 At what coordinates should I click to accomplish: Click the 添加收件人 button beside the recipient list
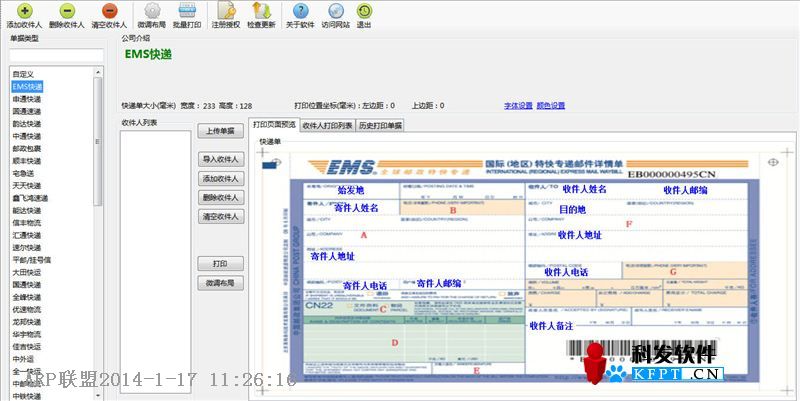coord(220,179)
